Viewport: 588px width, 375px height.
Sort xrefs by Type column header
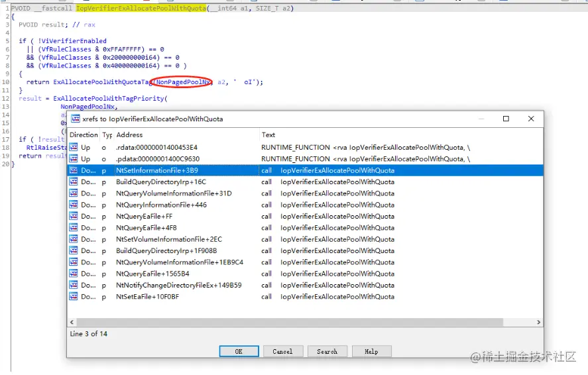coord(107,135)
